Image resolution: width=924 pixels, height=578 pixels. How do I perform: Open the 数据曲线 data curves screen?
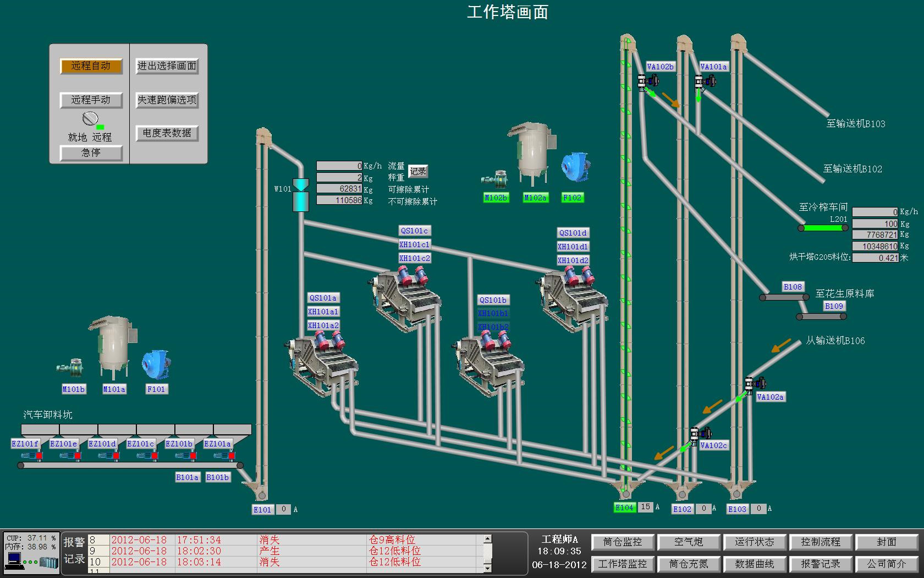click(755, 564)
